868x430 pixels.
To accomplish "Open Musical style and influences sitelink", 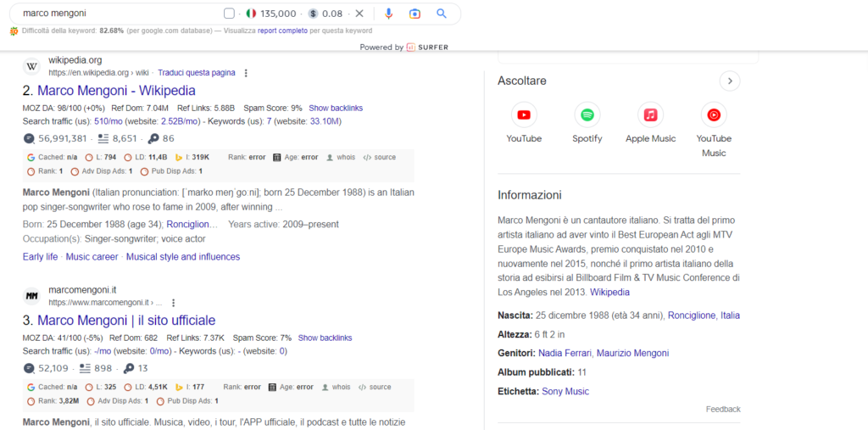I will [x=183, y=257].
